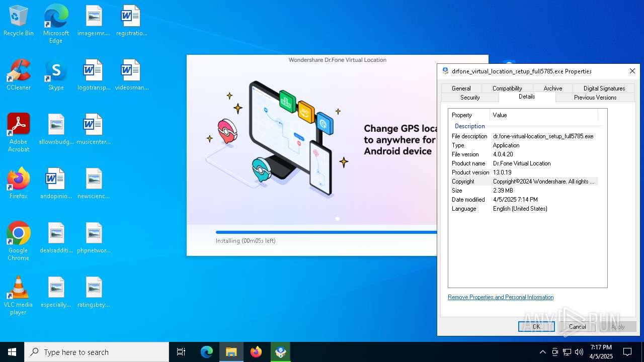This screenshot has width=644, height=362.
Task: Select the Details tab
Action: tap(527, 97)
